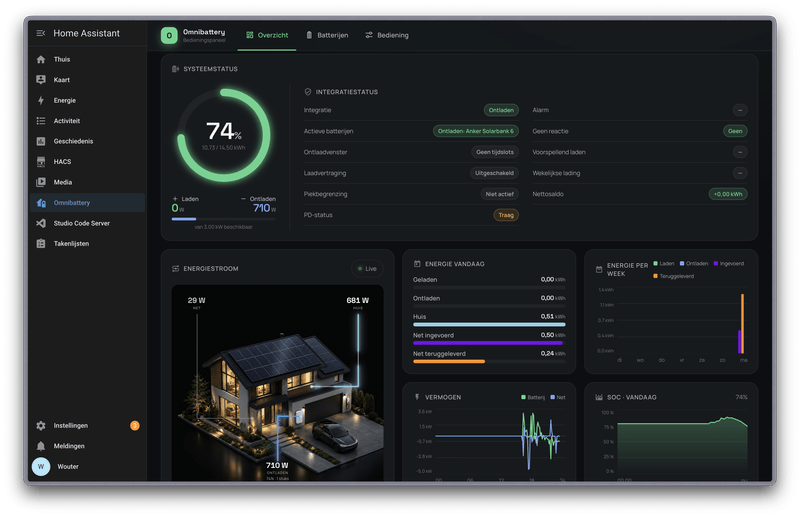Open the Studio Code Server icon
The image size is (800, 517).
click(x=41, y=223)
